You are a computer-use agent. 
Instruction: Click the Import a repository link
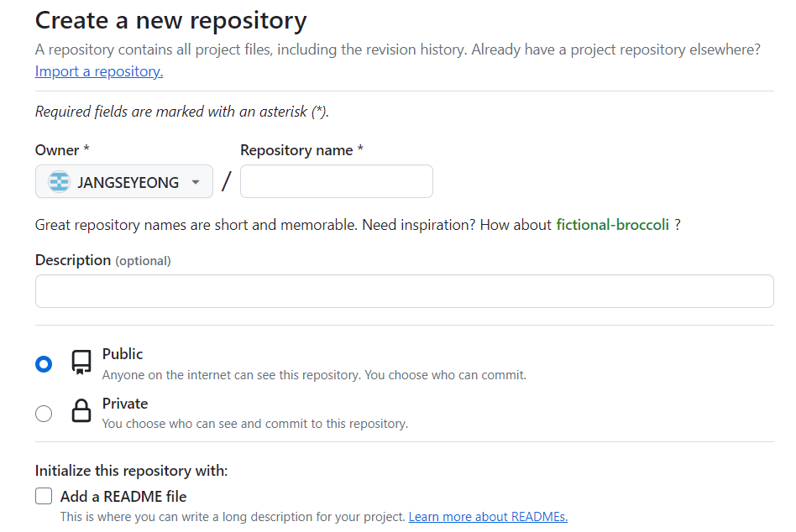pyautogui.click(x=99, y=72)
